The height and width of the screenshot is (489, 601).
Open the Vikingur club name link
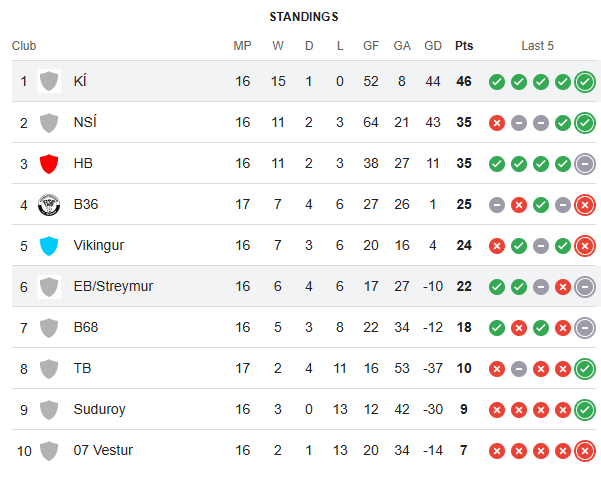(99, 245)
